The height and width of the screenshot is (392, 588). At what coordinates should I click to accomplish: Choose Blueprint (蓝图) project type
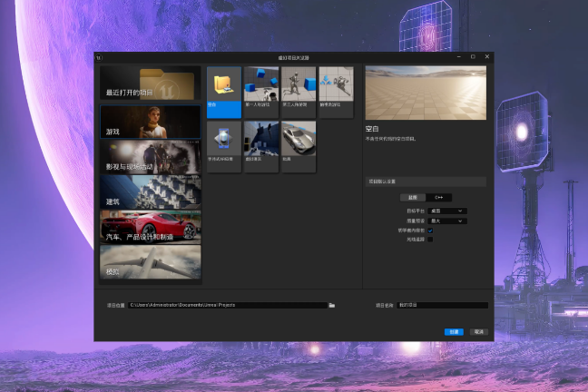[x=413, y=197]
